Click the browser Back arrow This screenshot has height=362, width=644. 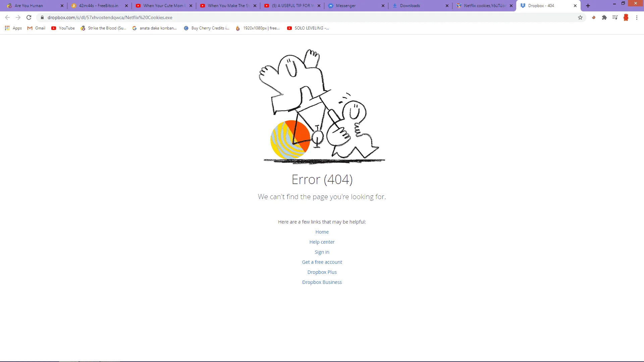pyautogui.click(x=7, y=17)
